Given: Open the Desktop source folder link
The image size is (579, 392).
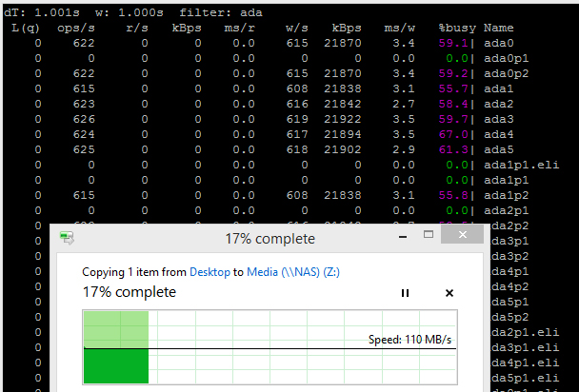Looking at the screenshot, I should [x=210, y=271].
